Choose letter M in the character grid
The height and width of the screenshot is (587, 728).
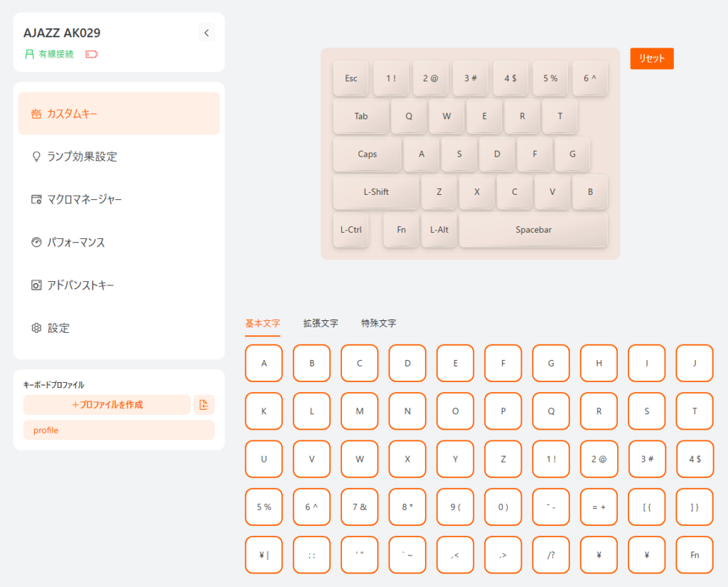pos(359,411)
